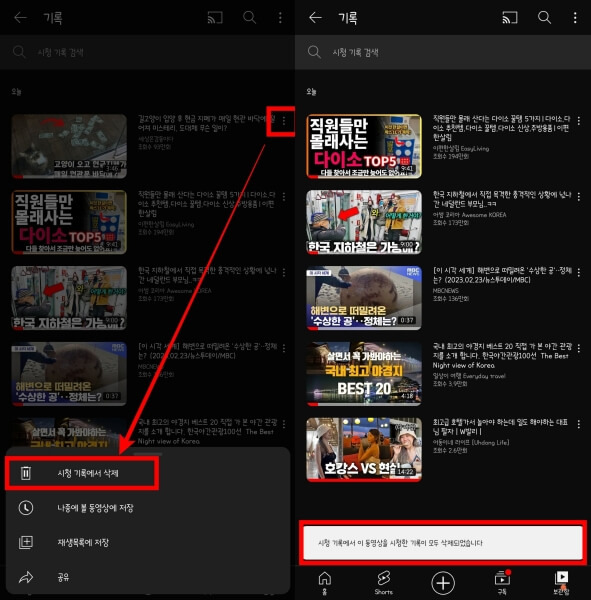Open options for the MBCNEWS video, right screen
591x600 pixels.
578,272
